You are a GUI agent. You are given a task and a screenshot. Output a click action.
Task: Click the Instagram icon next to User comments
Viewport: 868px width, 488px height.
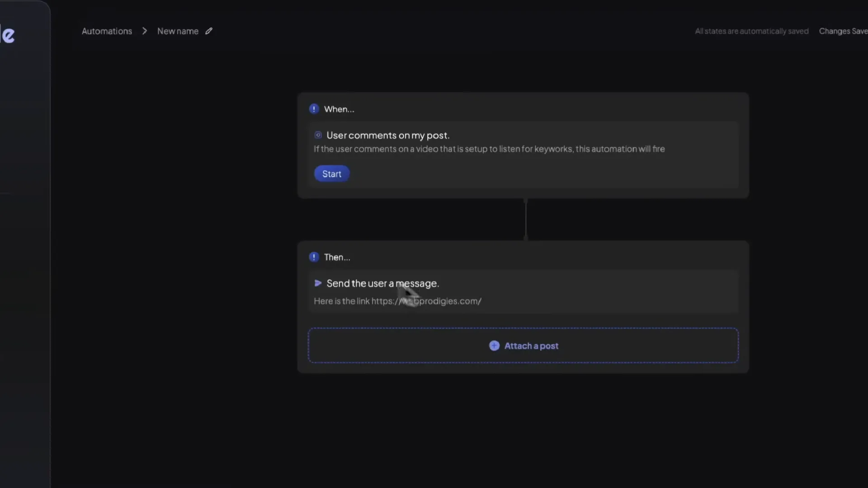pyautogui.click(x=318, y=135)
